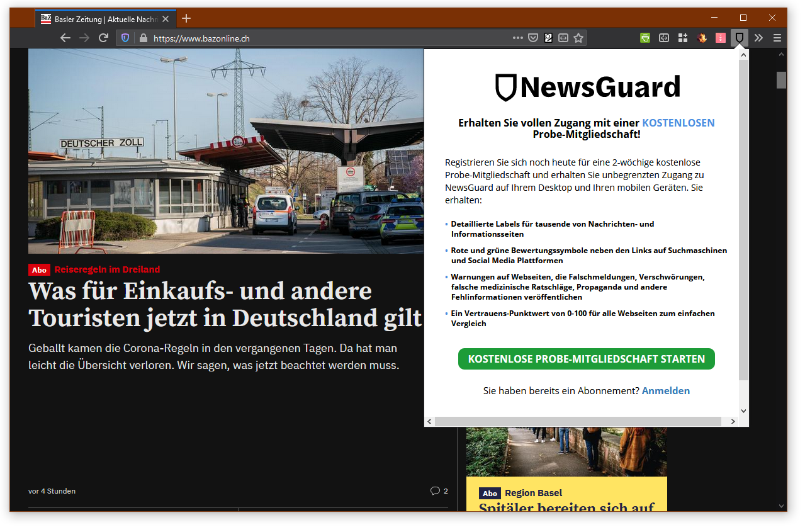Screen dimensions: 805x532
Task: Open a new tab with plus button
Action: pos(186,18)
